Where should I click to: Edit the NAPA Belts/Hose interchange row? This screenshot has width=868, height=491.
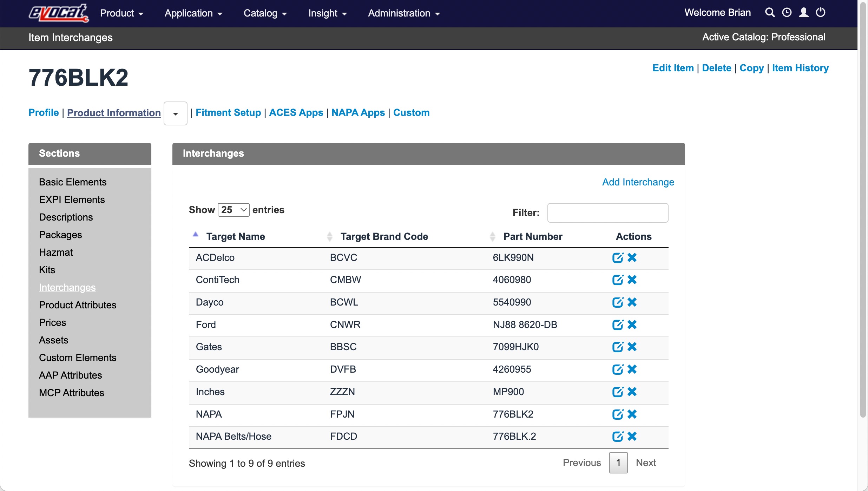tap(618, 436)
